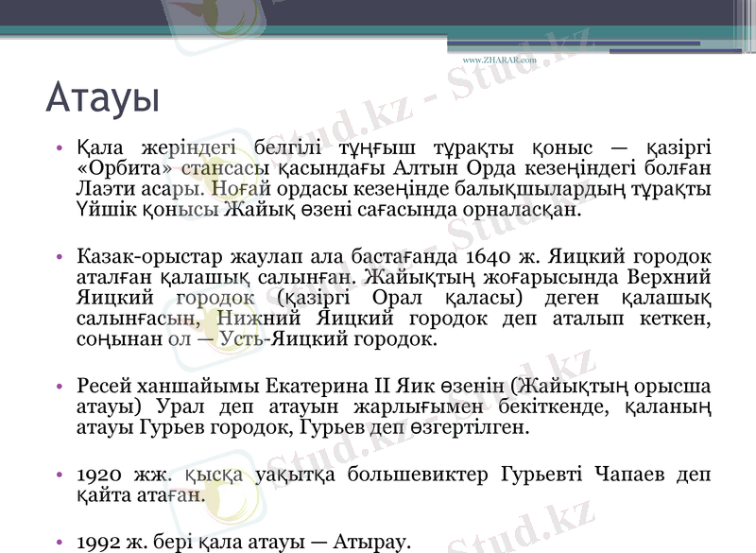The height and width of the screenshot is (553, 756).
Task: Click the bullet beside the 1920 жж. line
Action: [59, 475]
